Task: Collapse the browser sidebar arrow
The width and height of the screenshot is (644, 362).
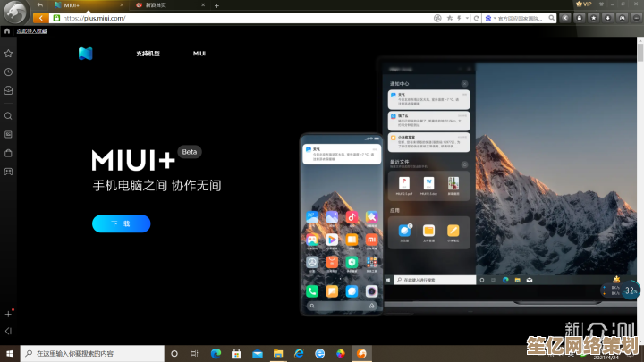Action: click(x=8, y=331)
